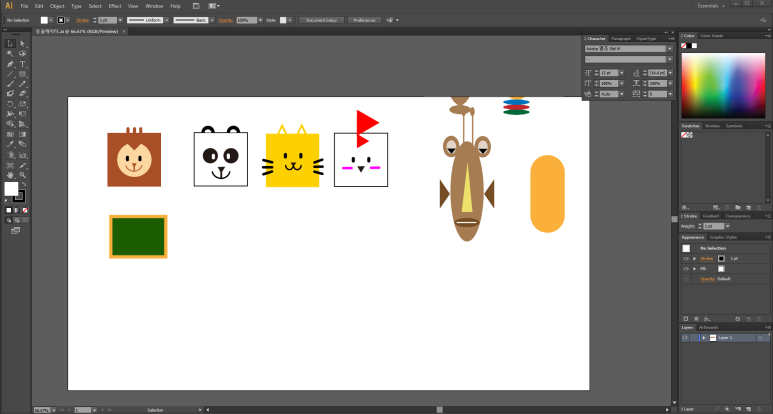Click the Opacity link in Appearance panel

coord(707,279)
